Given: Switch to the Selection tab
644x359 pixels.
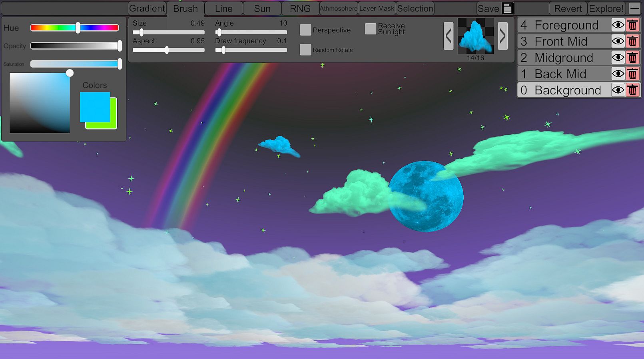Looking at the screenshot, I should point(415,8).
